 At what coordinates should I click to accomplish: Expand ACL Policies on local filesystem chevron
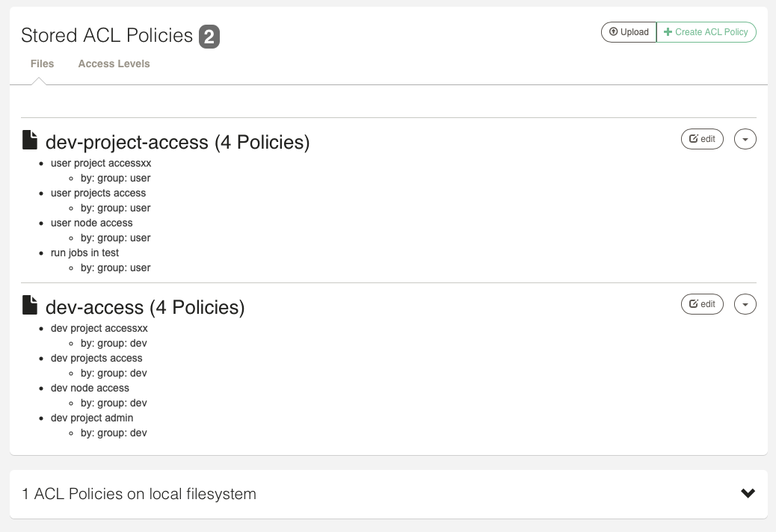pos(748,493)
